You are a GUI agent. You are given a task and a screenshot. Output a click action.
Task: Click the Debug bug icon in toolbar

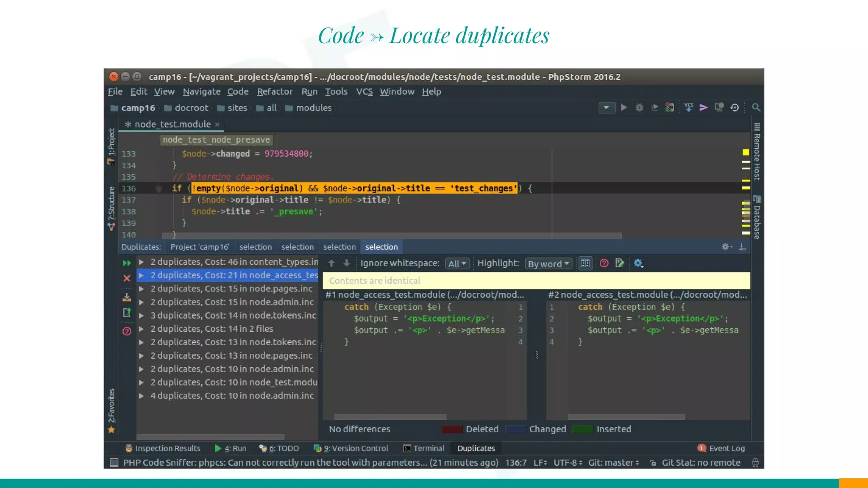(639, 108)
